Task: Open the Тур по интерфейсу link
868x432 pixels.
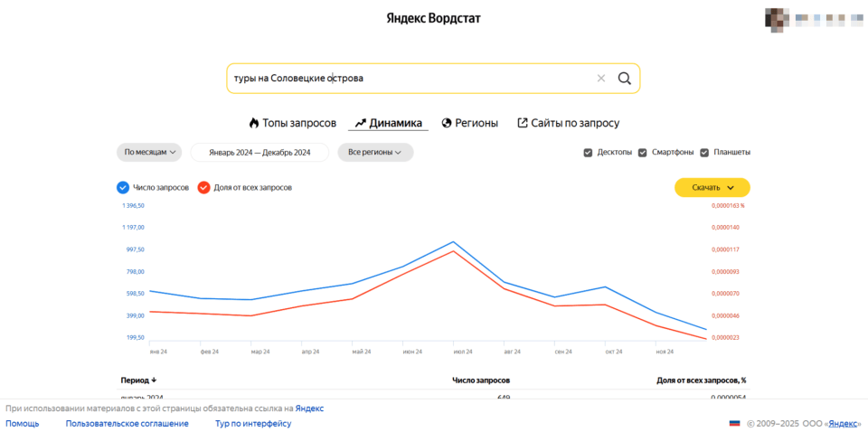Action: coord(253,423)
